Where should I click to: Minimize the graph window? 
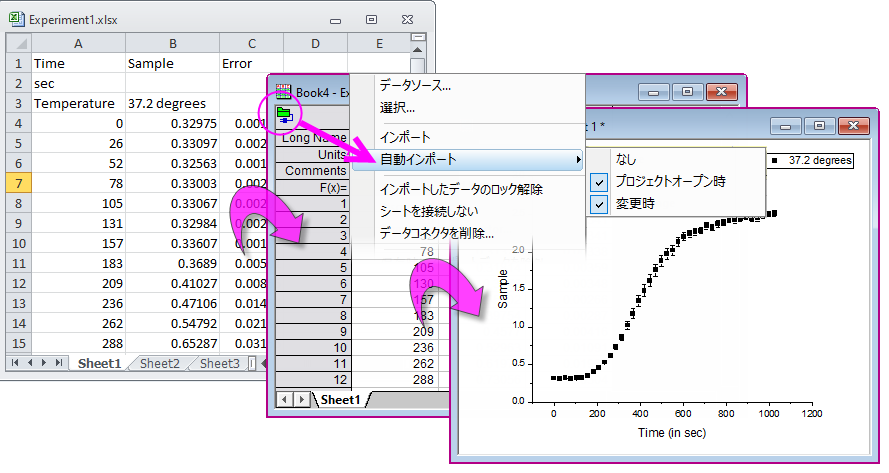786,126
